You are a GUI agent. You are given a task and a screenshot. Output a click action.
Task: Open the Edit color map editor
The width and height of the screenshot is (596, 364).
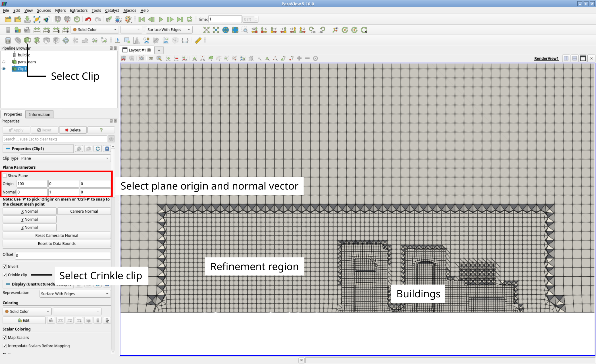[24, 320]
